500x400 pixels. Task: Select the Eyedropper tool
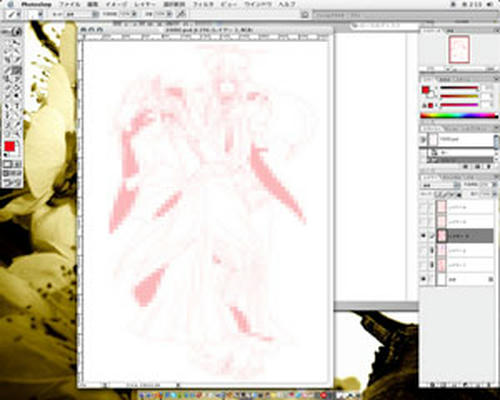[17, 125]
